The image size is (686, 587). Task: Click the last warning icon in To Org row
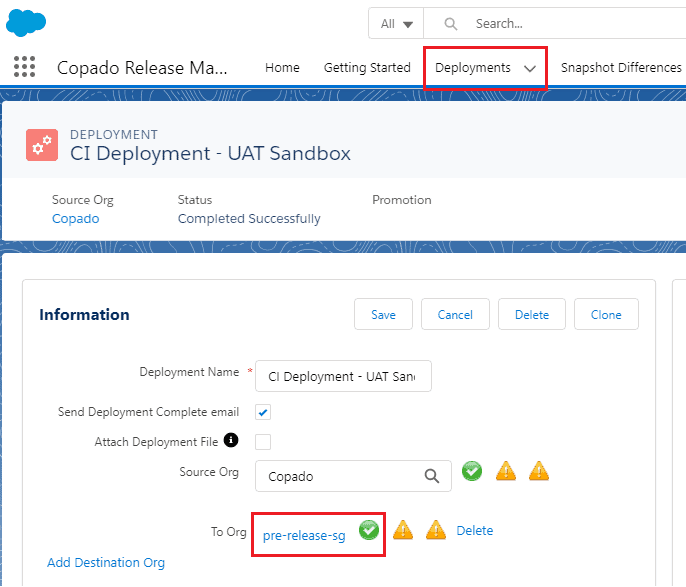coord(436,531)
